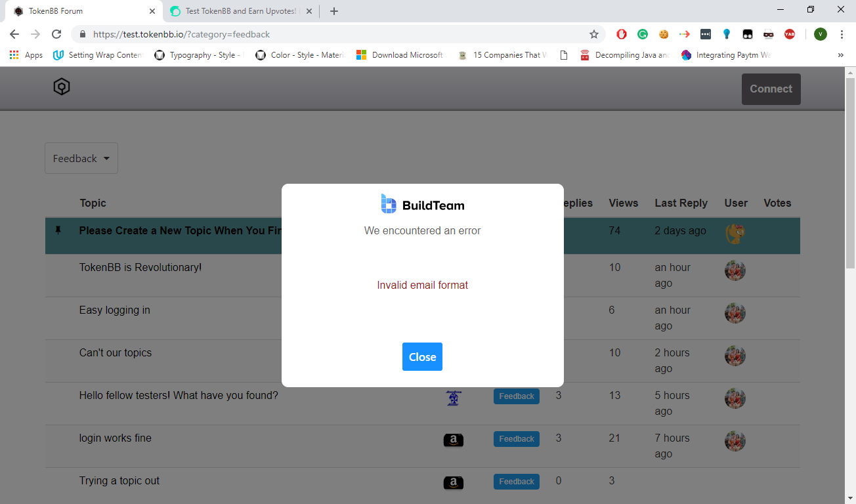
Task: Click the Views column header
Action: tap(624, 203)
